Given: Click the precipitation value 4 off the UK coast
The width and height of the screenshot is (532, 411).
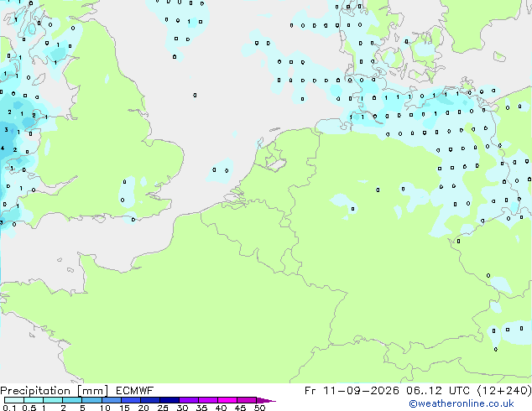Looking at the screenshot, I should [3, 148].
